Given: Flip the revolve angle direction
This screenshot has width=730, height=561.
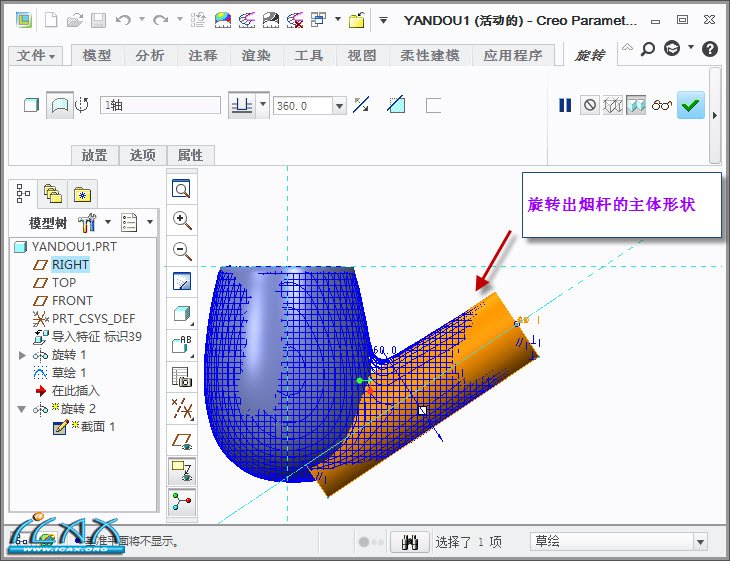Looking at the screenshot, I should click(362, 105).
